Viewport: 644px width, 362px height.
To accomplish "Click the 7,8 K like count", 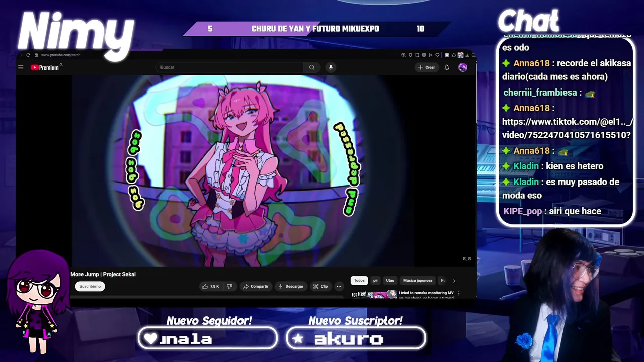I will [x=214, y=286].
